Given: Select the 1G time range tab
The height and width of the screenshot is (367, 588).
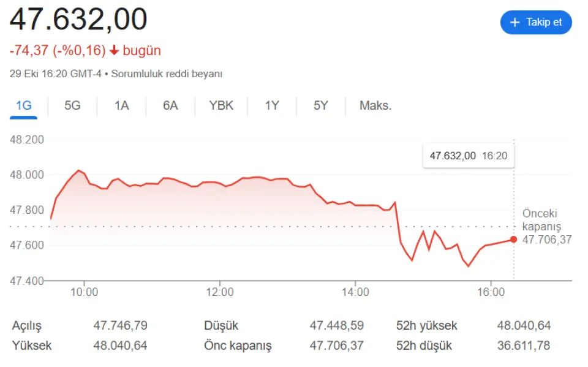Looking at the screenshot, I should coord(24,105).
